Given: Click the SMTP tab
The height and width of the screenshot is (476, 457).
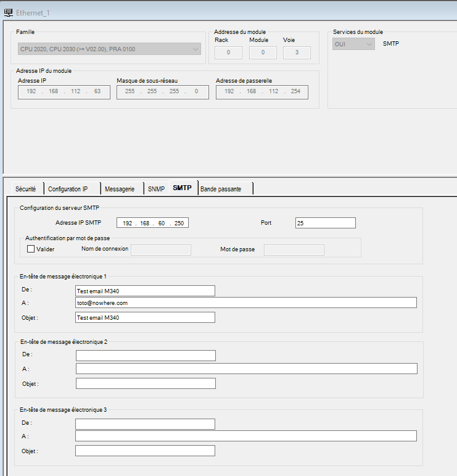Looking at the screenshot, I should point(182,188).
